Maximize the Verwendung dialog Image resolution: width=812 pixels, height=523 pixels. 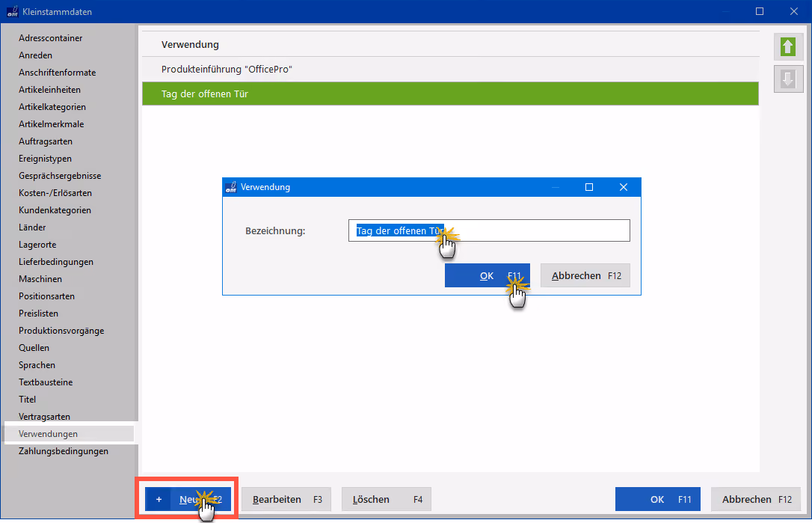point(588,187)
